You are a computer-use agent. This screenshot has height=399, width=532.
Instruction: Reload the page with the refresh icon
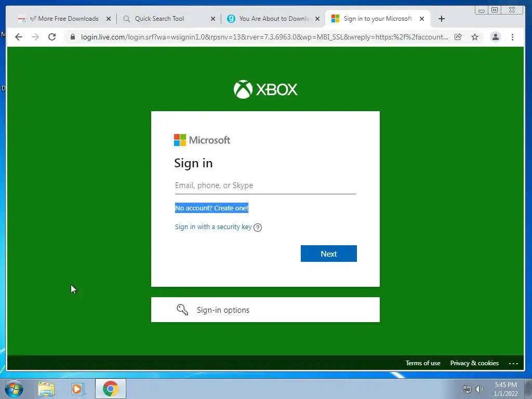pyautogui.click(x=52, y=37)
